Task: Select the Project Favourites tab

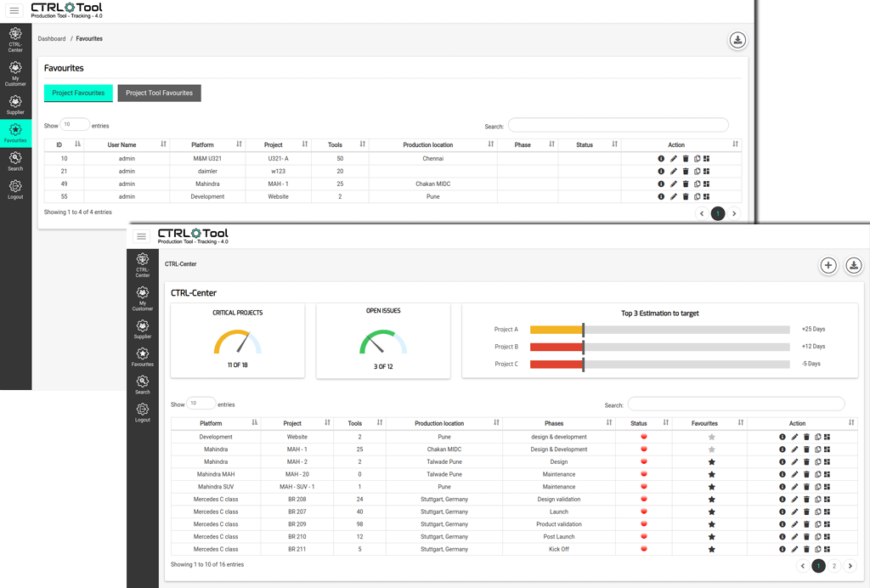Action: [x=78, y=93]
